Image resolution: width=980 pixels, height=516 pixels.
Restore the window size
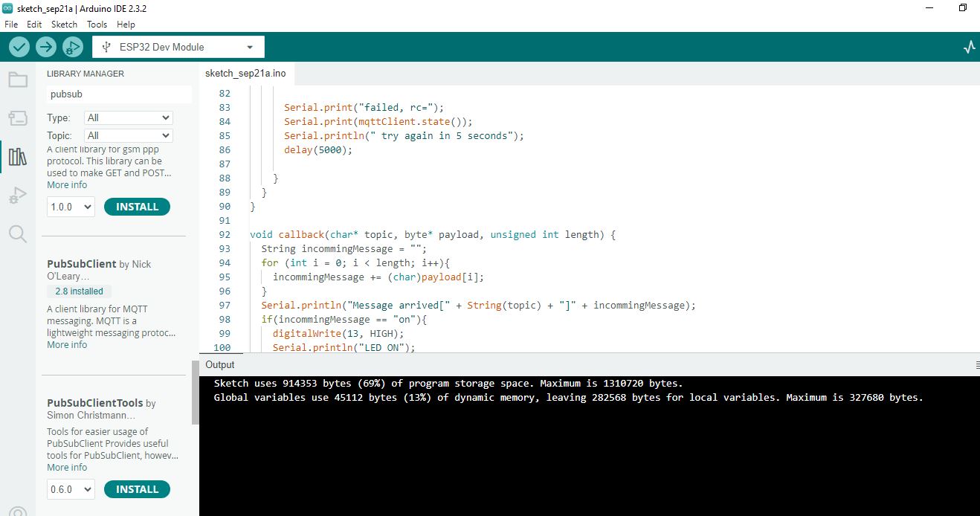pyautogui.click(x=963, y=7)
